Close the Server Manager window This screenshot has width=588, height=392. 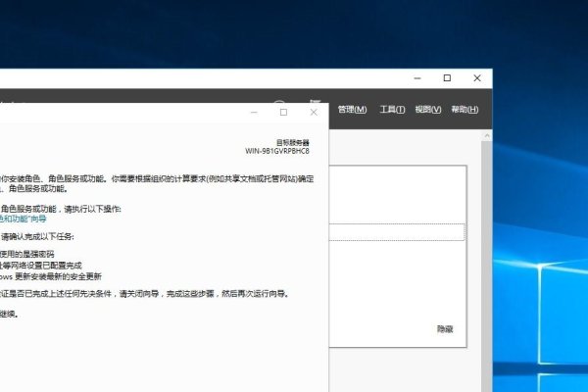tap(477, 78)
